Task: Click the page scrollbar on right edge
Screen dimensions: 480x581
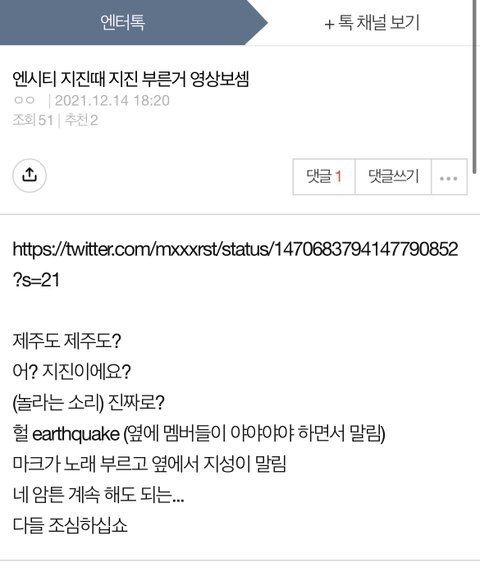Action: (x=474, y=87)
